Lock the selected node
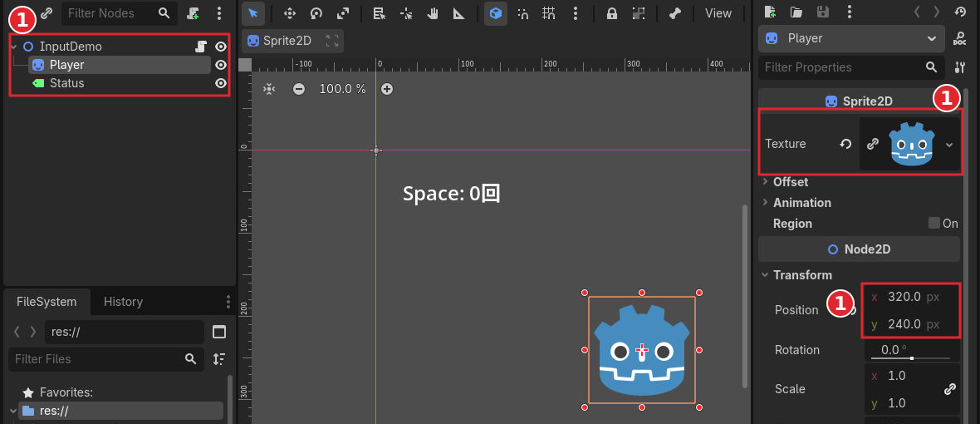Screen dimensions: 980x424 [612, 13]
